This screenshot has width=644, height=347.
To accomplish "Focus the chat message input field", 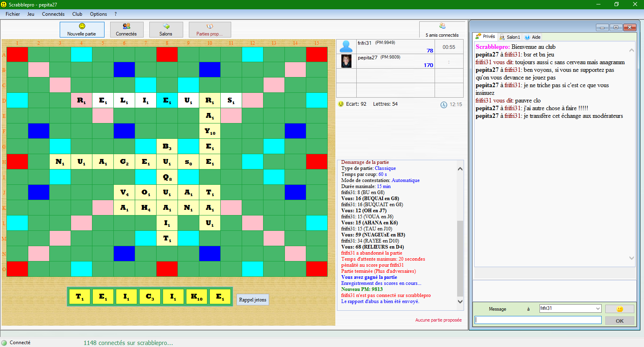I will (x=538, y=320).
